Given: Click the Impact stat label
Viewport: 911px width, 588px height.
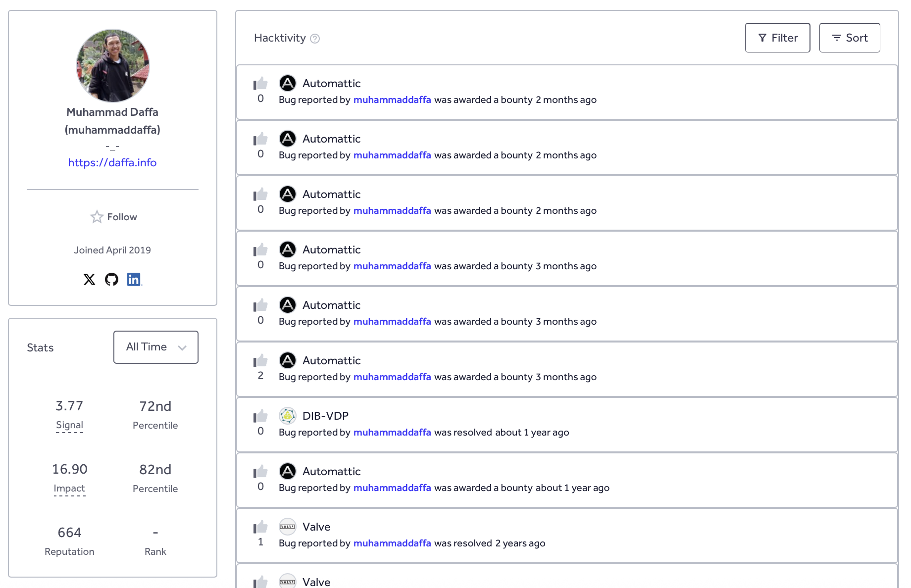Looking at the screenshot, I should point(69,489).
